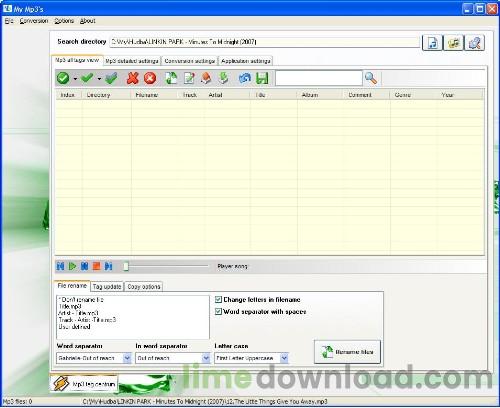Click the Rename files button
Image resolution: width=500 pixels, height=408 pixels.
(x=347, y=352)
